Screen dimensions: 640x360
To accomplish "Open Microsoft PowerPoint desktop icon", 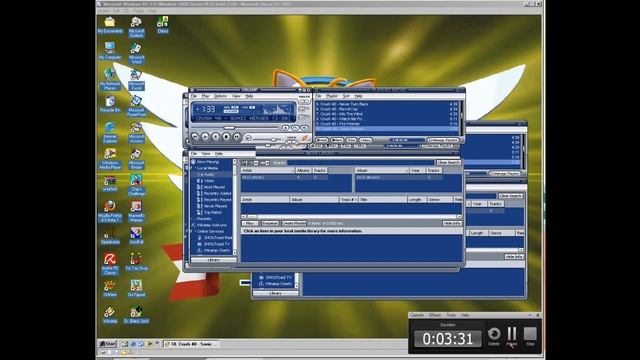I will (x=136, y=106).
